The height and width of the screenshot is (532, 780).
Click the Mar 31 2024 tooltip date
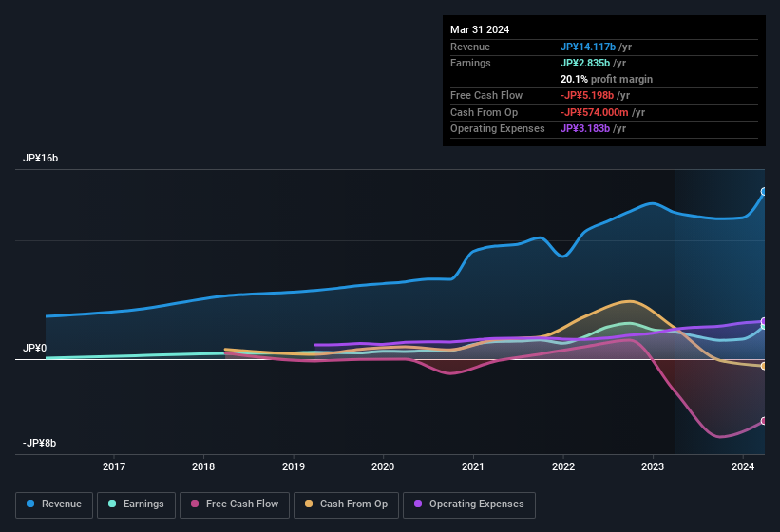[x=480, y=29]
